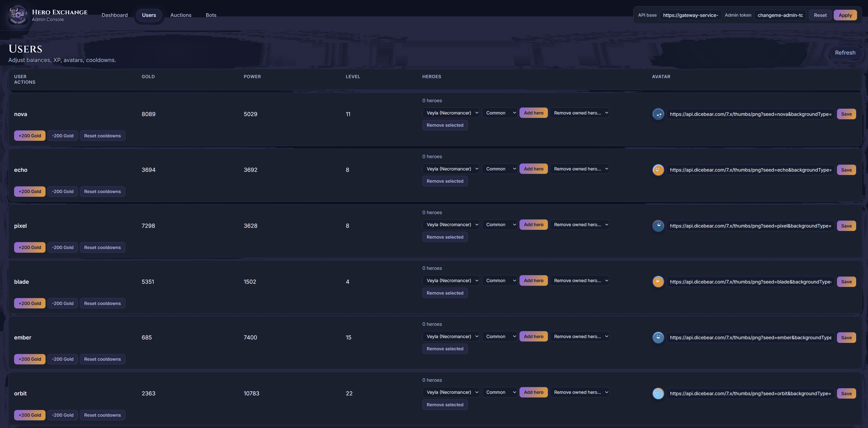Switch to the Bots tab

click(x=211, y=15)
